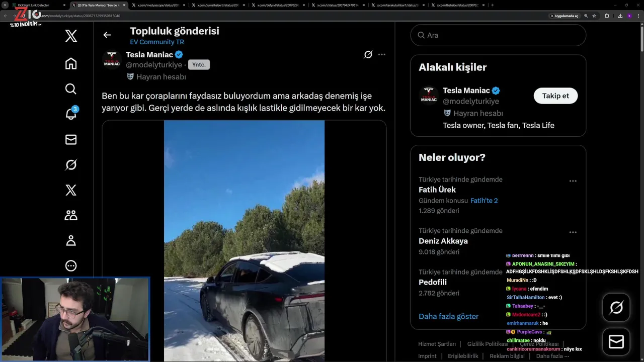Open more options for Fatih Ürek trend
The width and height of the screenshot is (644, 362).
click(573, 181)
